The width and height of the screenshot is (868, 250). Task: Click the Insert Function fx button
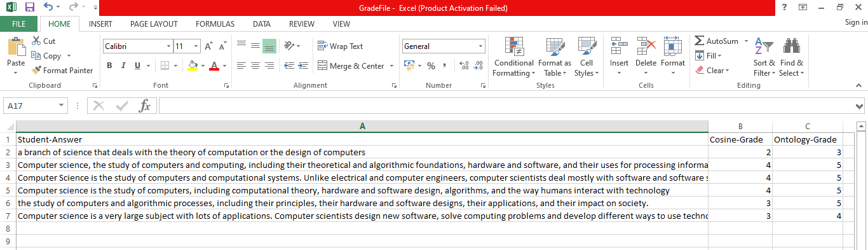tap(144, 106)
